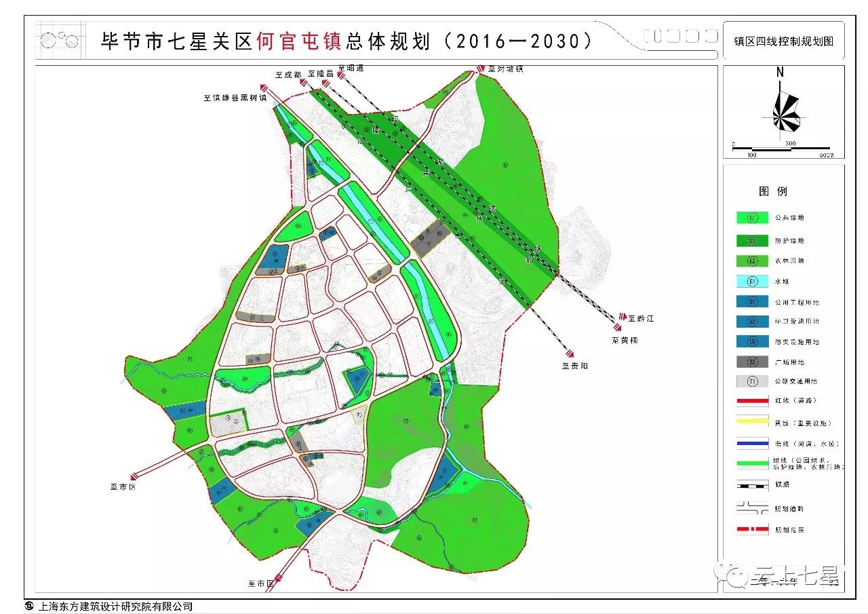Click the legend label 防护绿地

point(789,241)
